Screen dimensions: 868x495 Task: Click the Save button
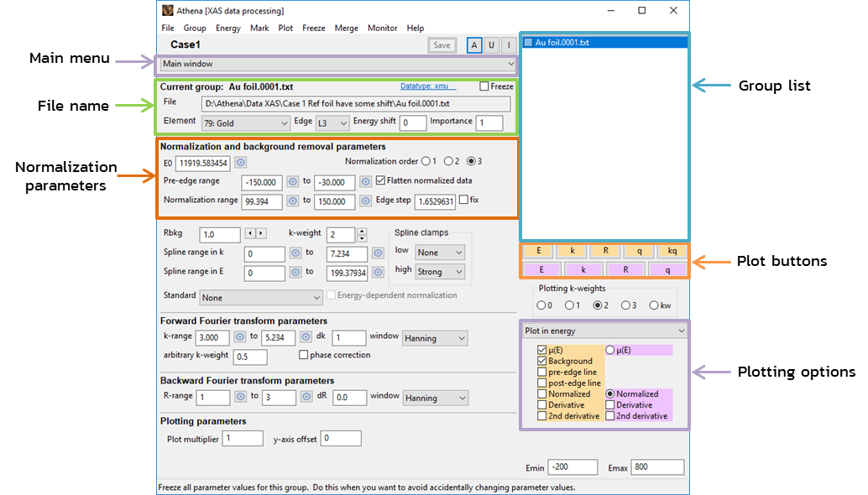(442, 45)
